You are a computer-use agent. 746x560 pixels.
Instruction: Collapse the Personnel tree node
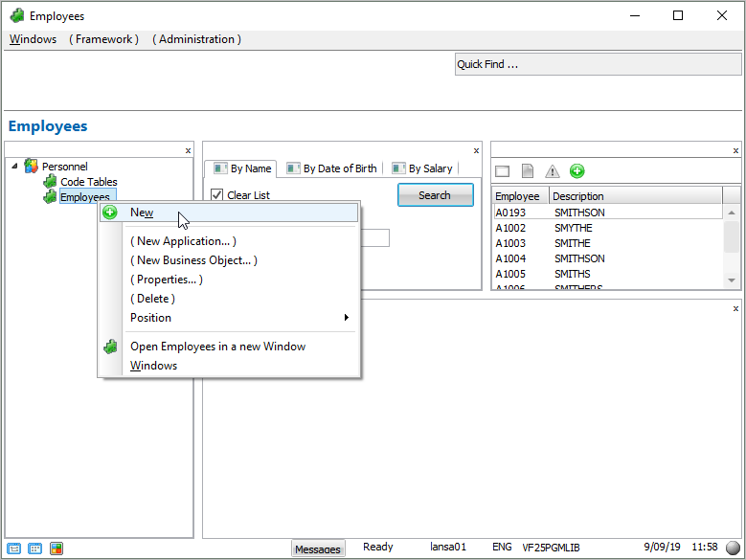(x=14, y=167)
